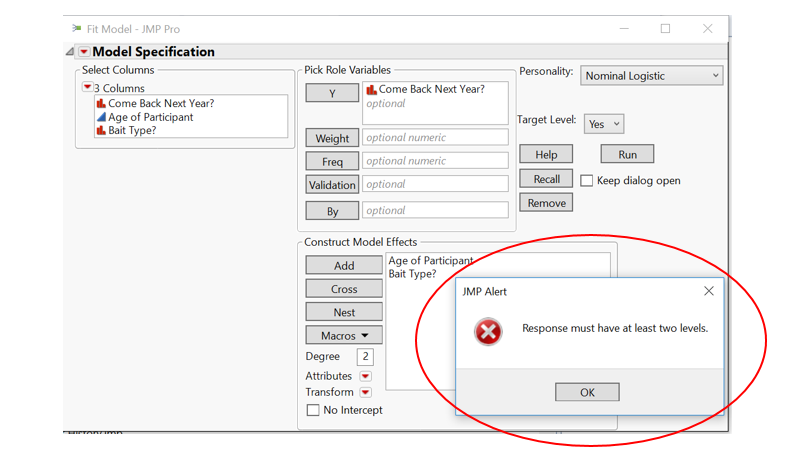Expand the Macros dropdown button
The width and height of the screenshot is (796, 454).
coord(344,336)
